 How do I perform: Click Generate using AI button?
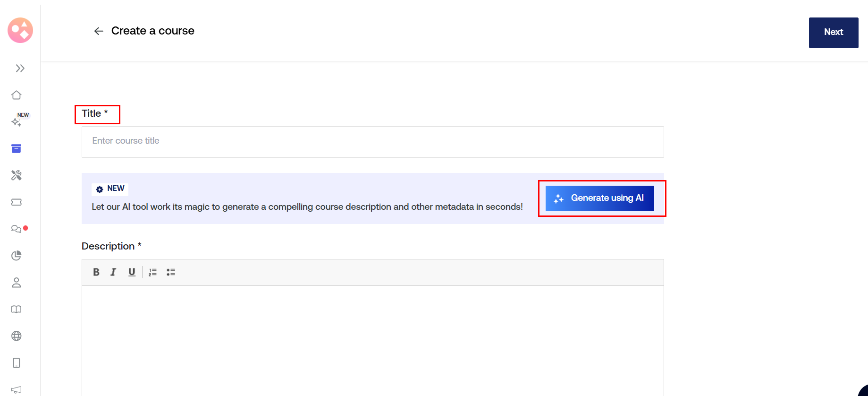click(x=599, y=198)
